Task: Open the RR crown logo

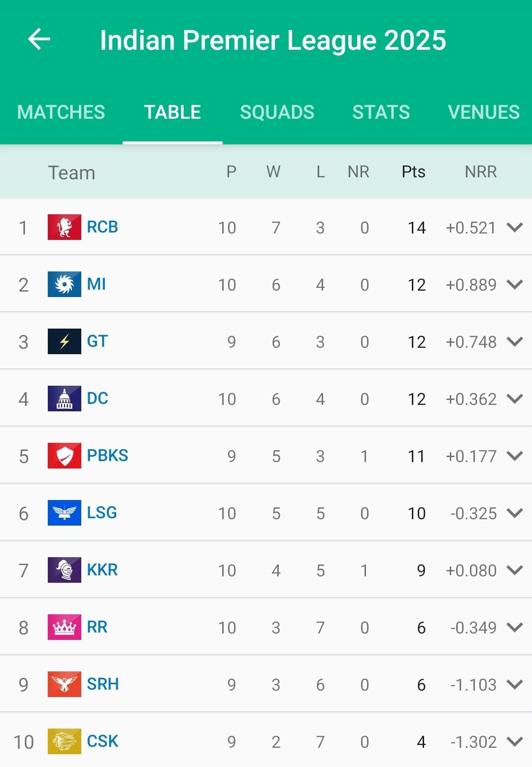Action: tap(65, 627)
